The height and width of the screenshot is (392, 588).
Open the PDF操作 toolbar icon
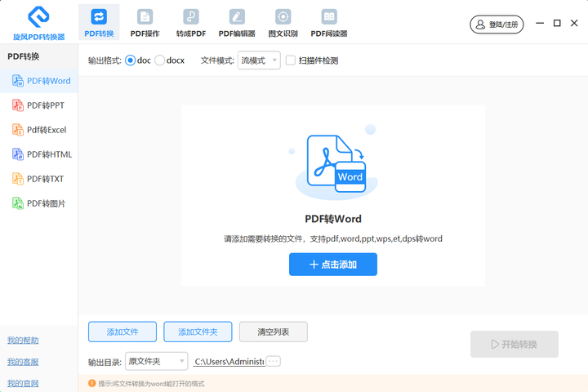[145, 17]
